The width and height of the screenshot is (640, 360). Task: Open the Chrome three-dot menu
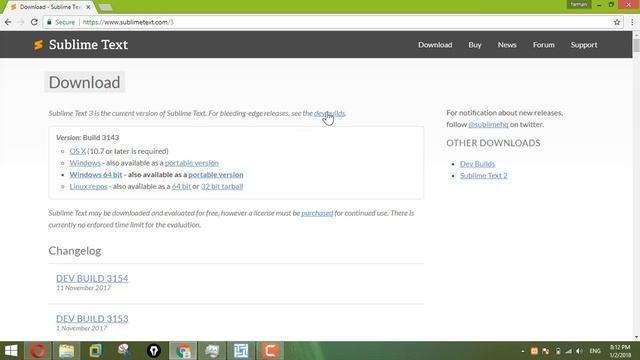[632, 22]
